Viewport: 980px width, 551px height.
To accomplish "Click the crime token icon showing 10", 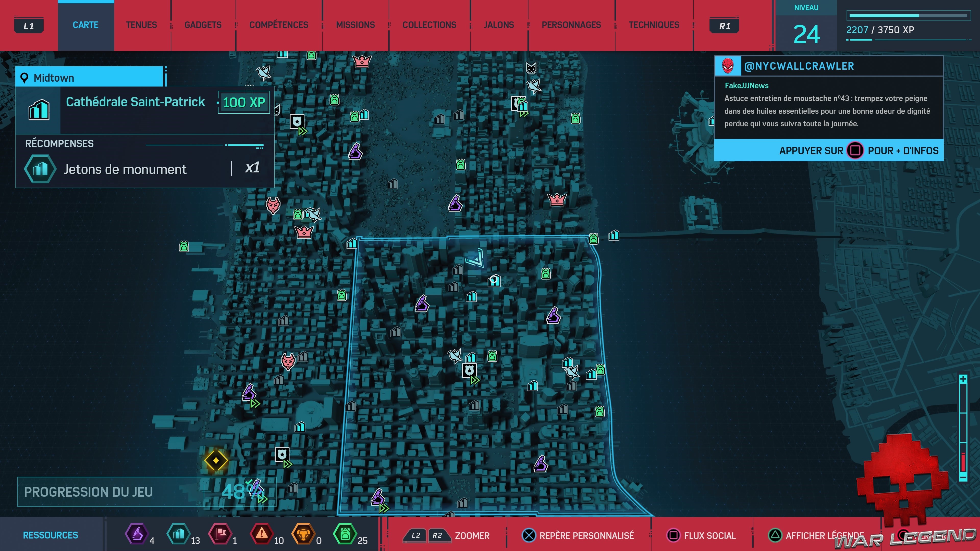I will [x=262, y=534].
